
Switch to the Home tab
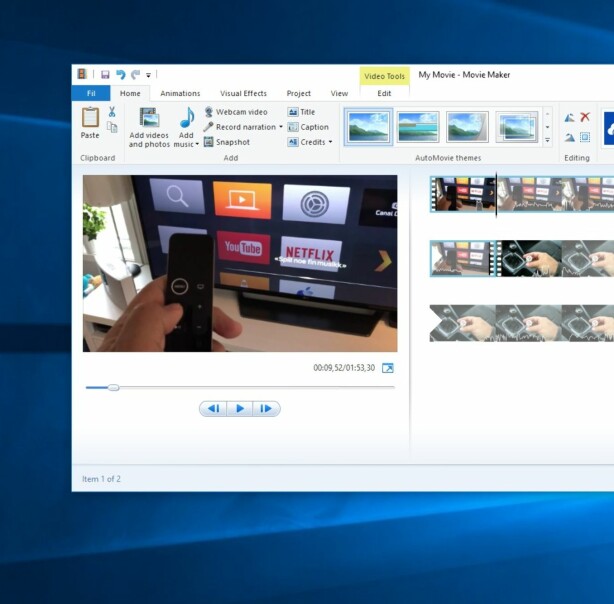pos(130,93)
